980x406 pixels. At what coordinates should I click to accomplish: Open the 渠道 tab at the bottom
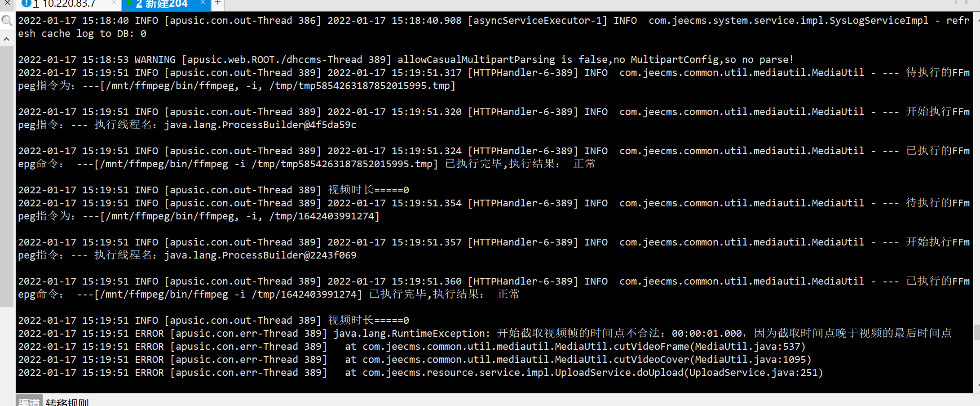[x=29, y=402]
